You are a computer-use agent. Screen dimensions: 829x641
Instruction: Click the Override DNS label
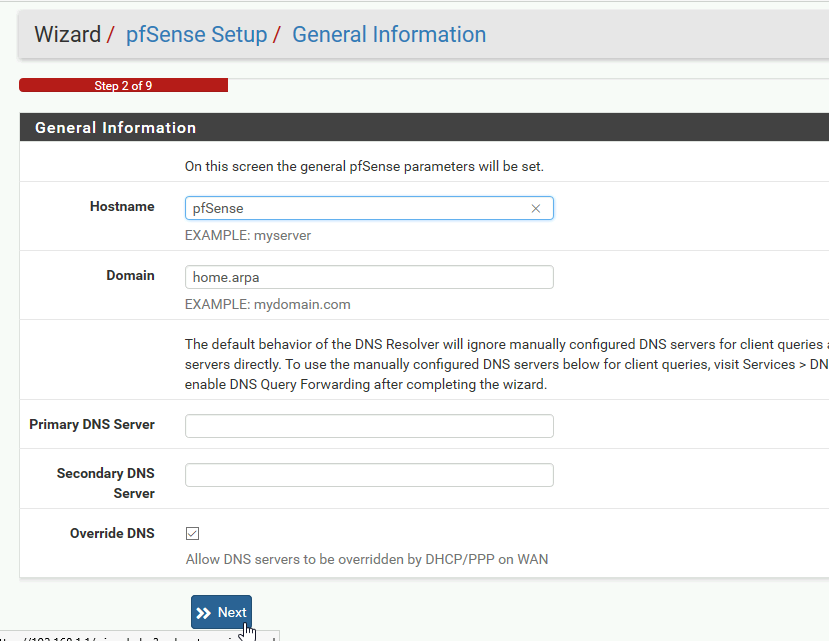coord(112,533)
